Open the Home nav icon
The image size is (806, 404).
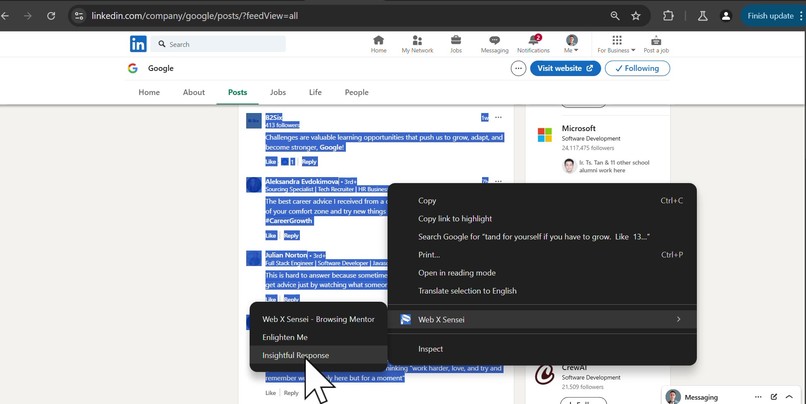[x=378, y=44]
